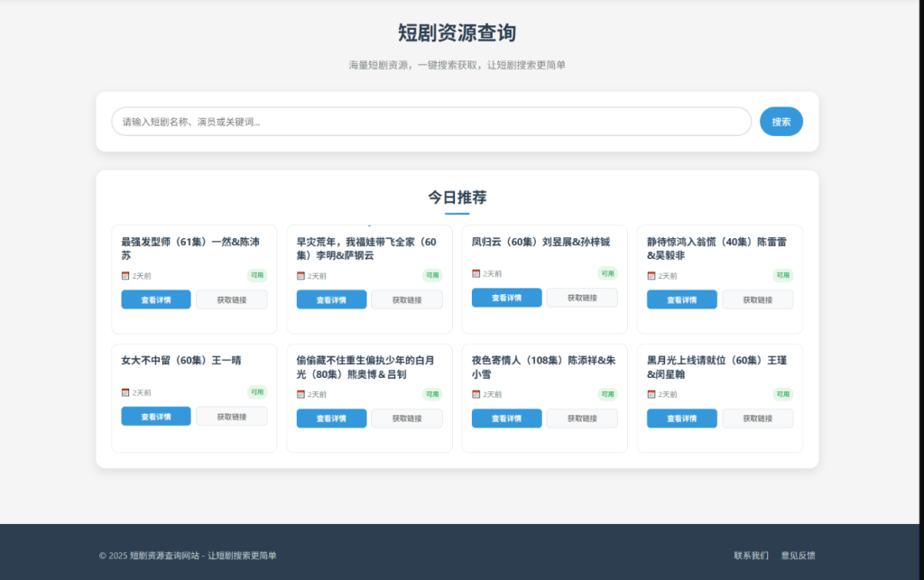Click the calendar icon on 最强发型师 card
The image size is (924, 580).
tap(124, 274)
